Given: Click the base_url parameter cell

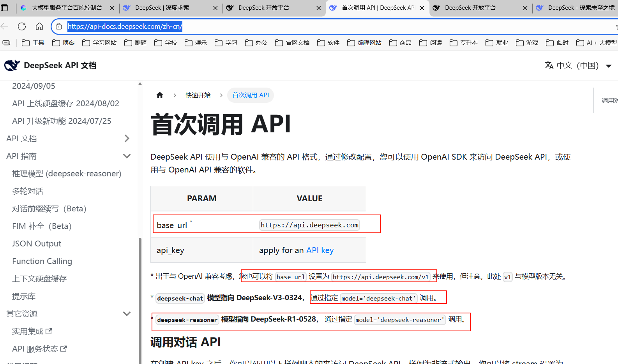Looking at the screenshot, I should pyautogui.click(x=202, y=225).
